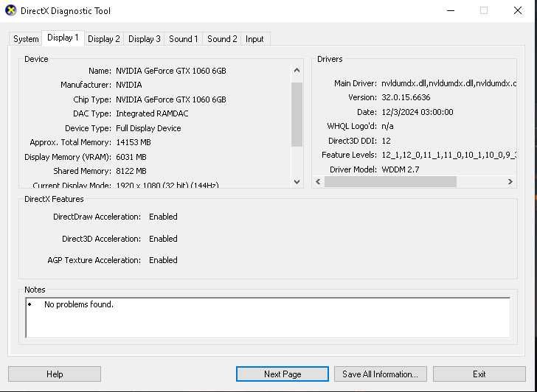
Task: Click the Manufacturer value NVIDIA
Action: (129, 85)
